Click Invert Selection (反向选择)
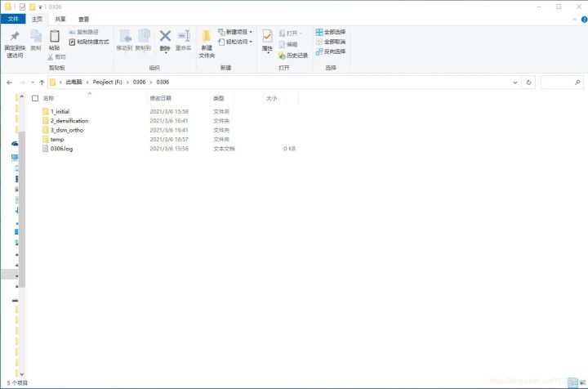Viewport: 588px width, 389px height. pyautogui.click(x=330, y=51)
